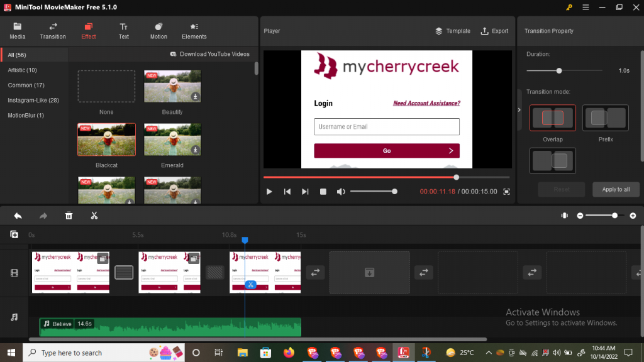Screen dimensions: 644x362
Task: Select the Emerald effect thumbnail
Action: tap(172, 140)
